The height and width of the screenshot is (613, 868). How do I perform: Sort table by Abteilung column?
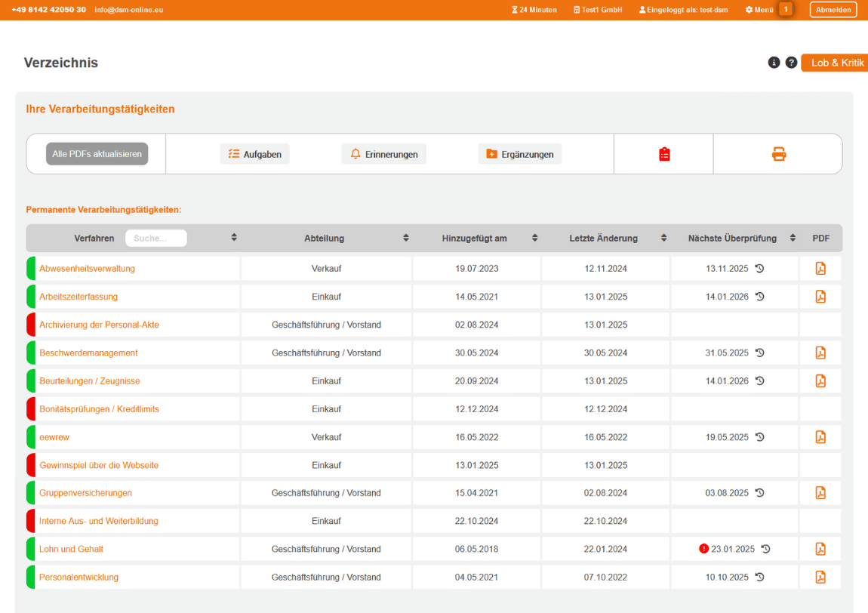pos(406,238)
